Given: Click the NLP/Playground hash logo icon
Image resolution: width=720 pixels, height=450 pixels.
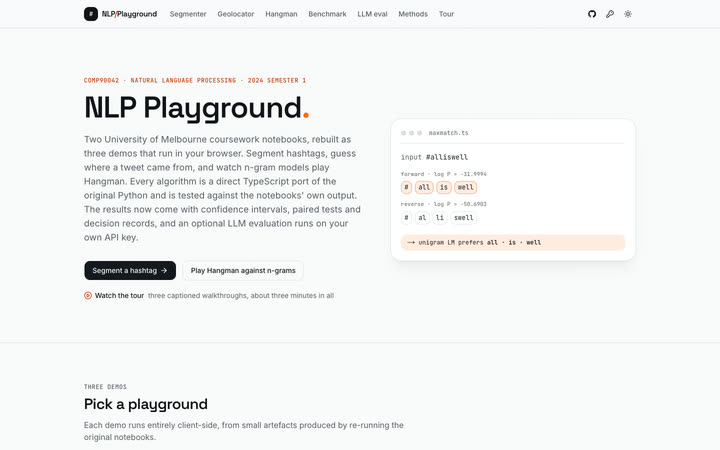Looking at the screenshot, I should click(x=91, y=14).
